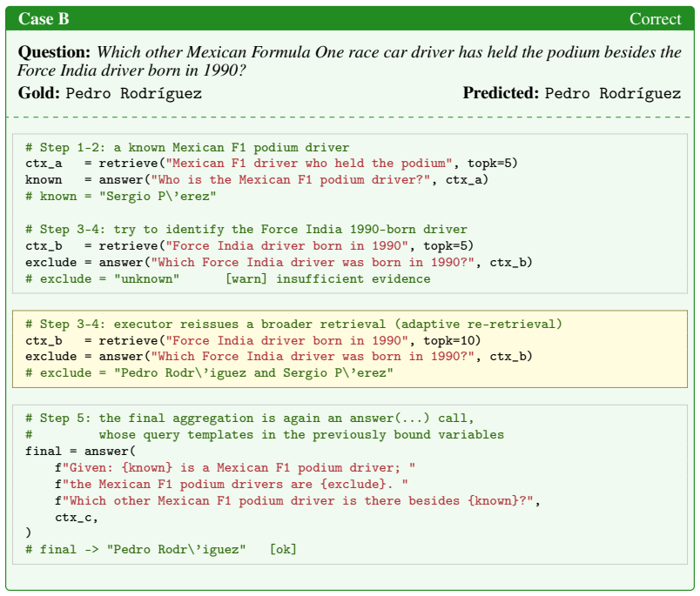The image size is (700, 596).
Task: Click the '[ok]' marker on the final line
Action: pyautogui.click(x=283, y=549)
